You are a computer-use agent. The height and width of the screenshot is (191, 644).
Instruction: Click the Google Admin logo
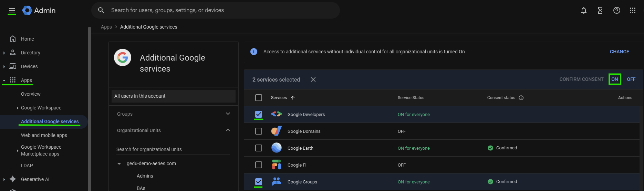(39, 11)
